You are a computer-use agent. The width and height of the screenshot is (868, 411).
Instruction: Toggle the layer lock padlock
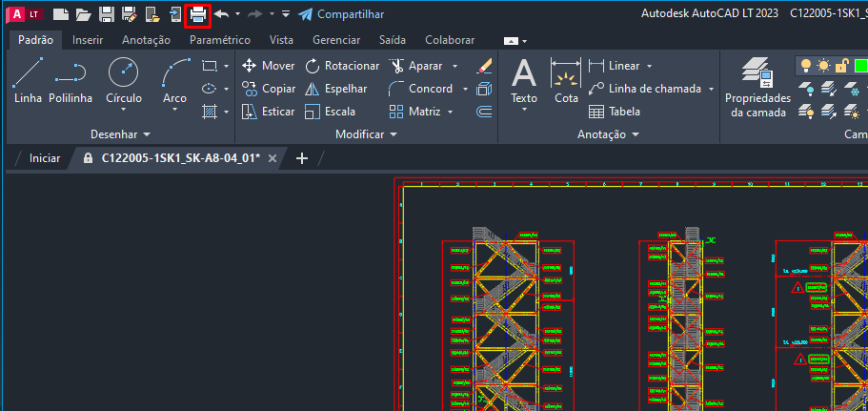[841, 66]
